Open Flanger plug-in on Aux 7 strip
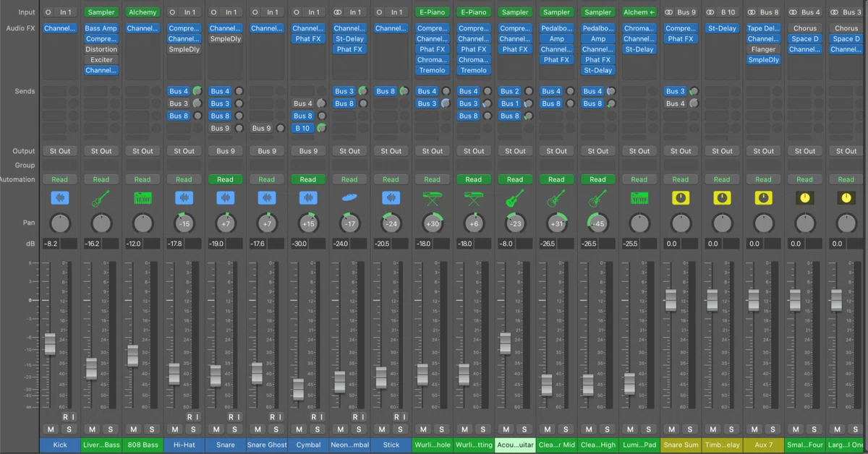This screenshot has width=868, height=454. [x=763, y=49]
